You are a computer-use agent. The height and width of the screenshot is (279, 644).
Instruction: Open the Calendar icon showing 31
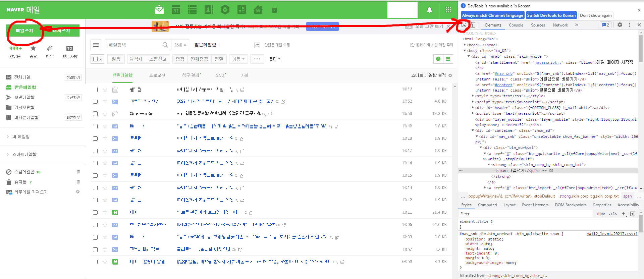pos(176,10)
